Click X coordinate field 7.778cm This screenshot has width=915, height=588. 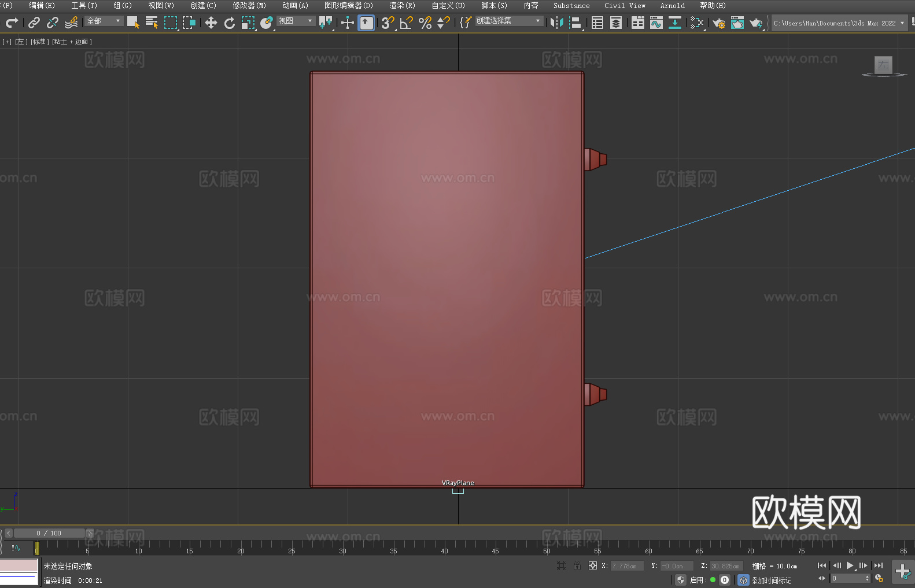click(627, 566)
